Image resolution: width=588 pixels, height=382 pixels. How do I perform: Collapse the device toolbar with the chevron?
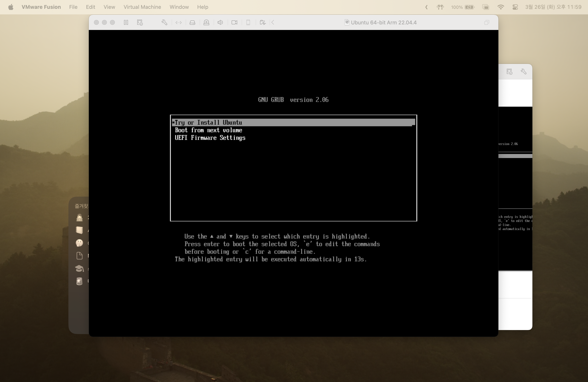tap(273, 22)
